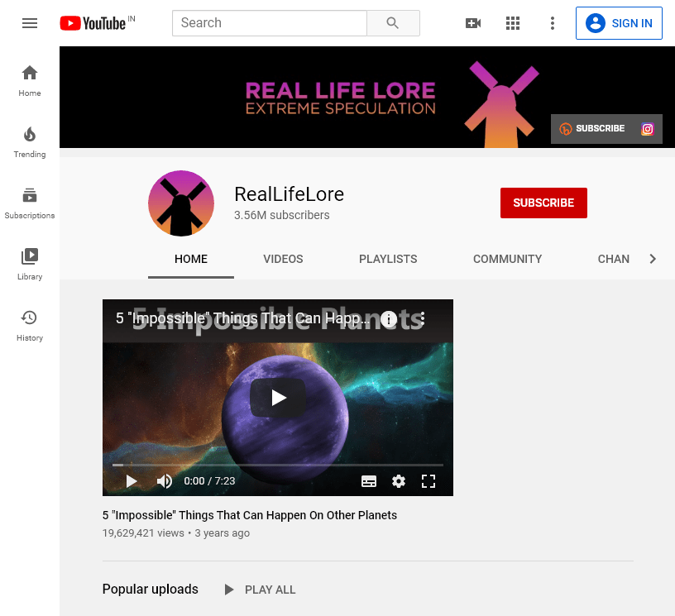This screenshot has width=675, height=616.
Task: Open the create video camera icon
Action: pyautogui.click(x=473, y=23)
